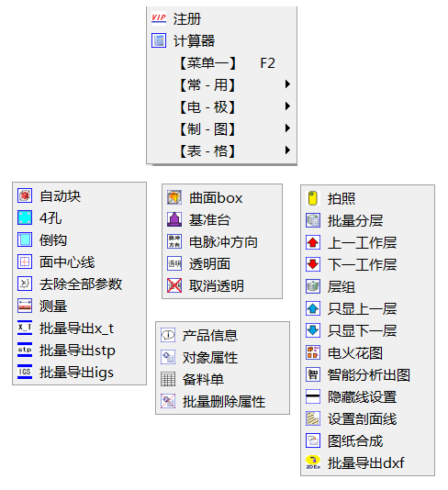
Task: Click the 批量导出dxf icon
Action: coord(313,462)
